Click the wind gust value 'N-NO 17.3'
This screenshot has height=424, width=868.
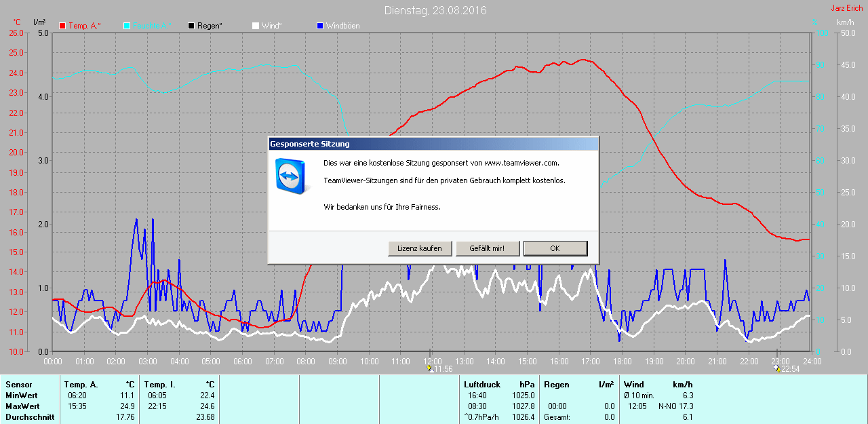pyautogui.click(x=675, y=406)
